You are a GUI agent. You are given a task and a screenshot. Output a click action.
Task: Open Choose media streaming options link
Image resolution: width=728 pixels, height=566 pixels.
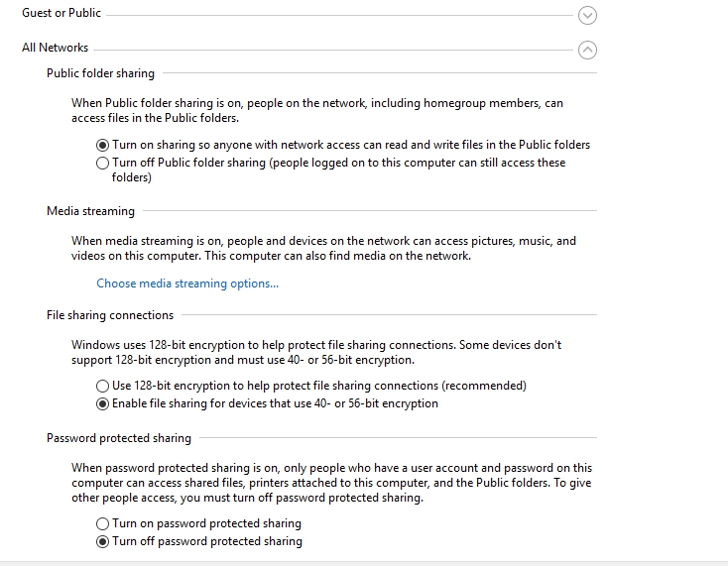pos(187,283)
